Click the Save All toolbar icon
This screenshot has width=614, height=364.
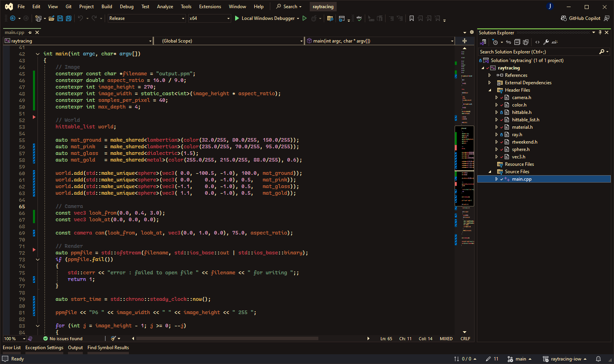[69, 18]
